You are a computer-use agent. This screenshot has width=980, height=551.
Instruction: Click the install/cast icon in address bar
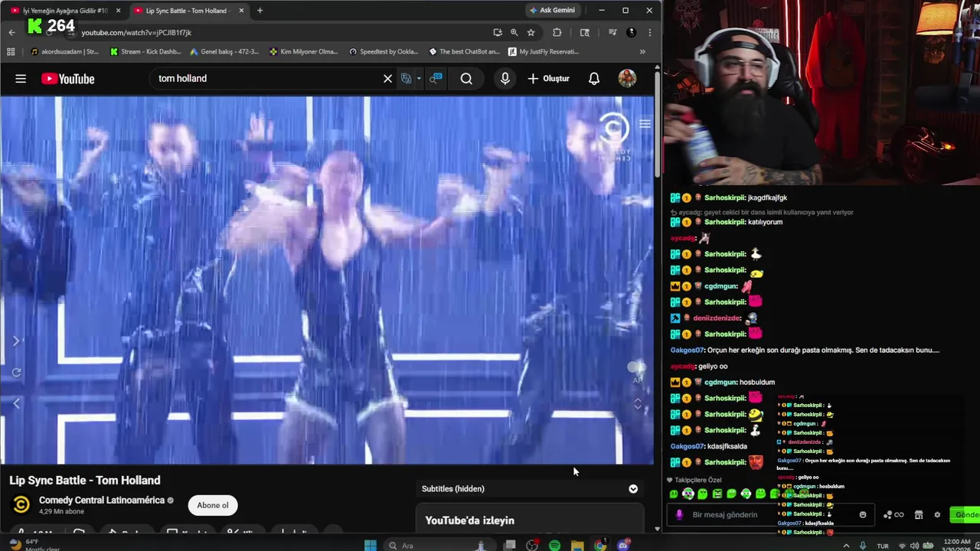click(498, 32)
